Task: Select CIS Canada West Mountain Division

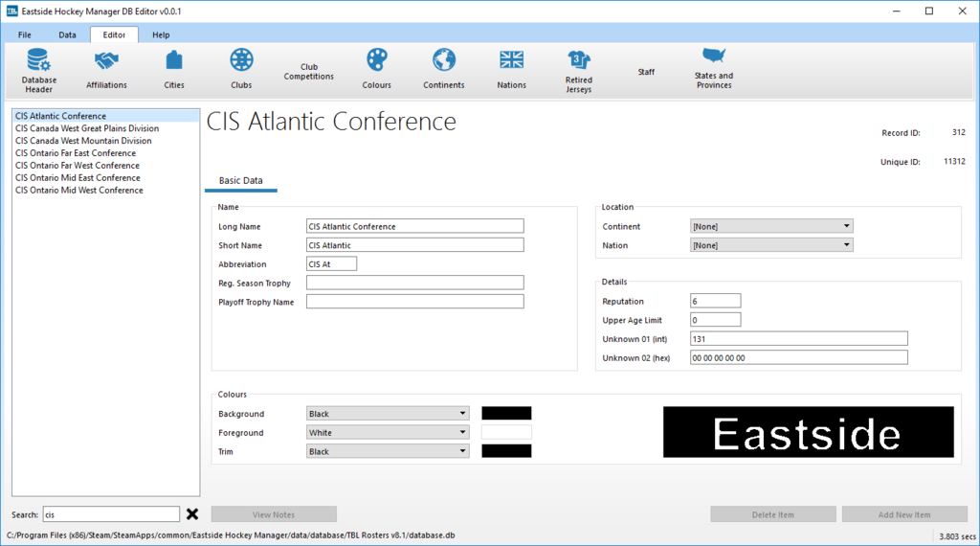Action: pos(105,141)
